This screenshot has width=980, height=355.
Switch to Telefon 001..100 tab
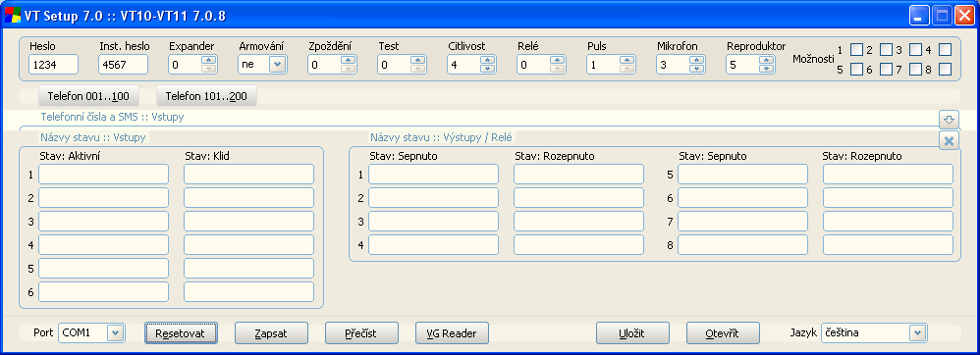[x=88, y=95]
